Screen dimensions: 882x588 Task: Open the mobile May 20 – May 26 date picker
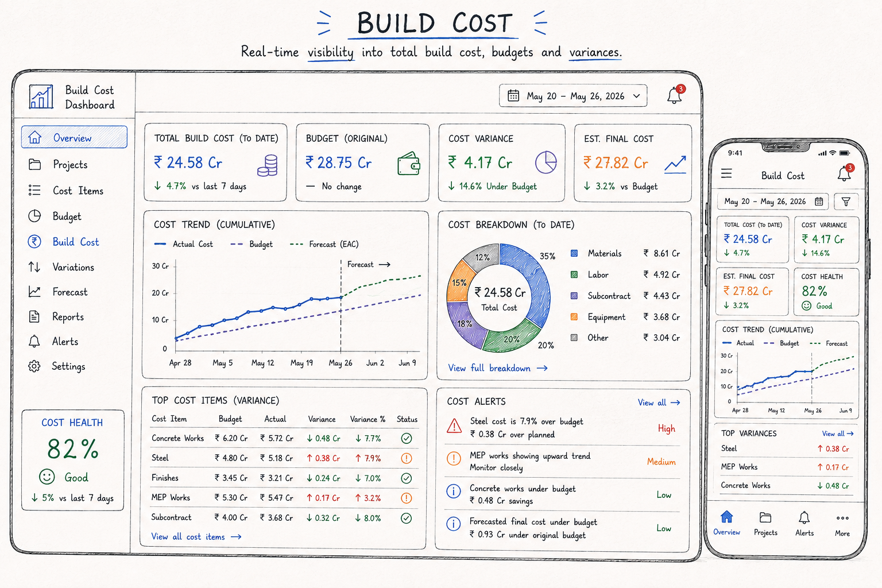coord(773,202)
